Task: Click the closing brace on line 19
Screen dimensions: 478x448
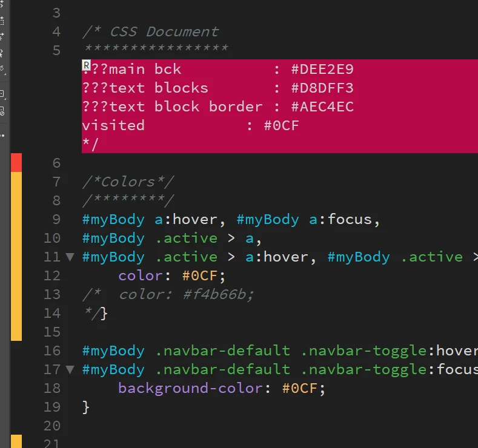Action: [x=85, y=407]
